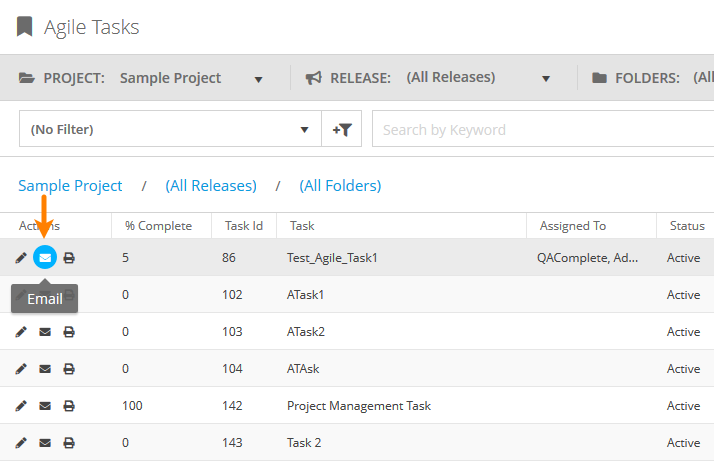This screenshot has width=714, height=465.
Task: Email the ATask2 task
Action: pyautogui.click(x=45, y=332)
